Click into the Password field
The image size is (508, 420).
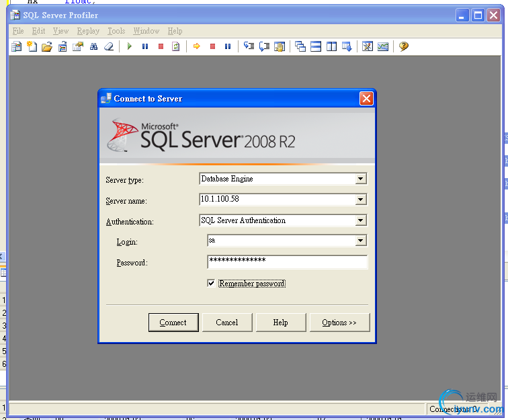click(288, 262)
